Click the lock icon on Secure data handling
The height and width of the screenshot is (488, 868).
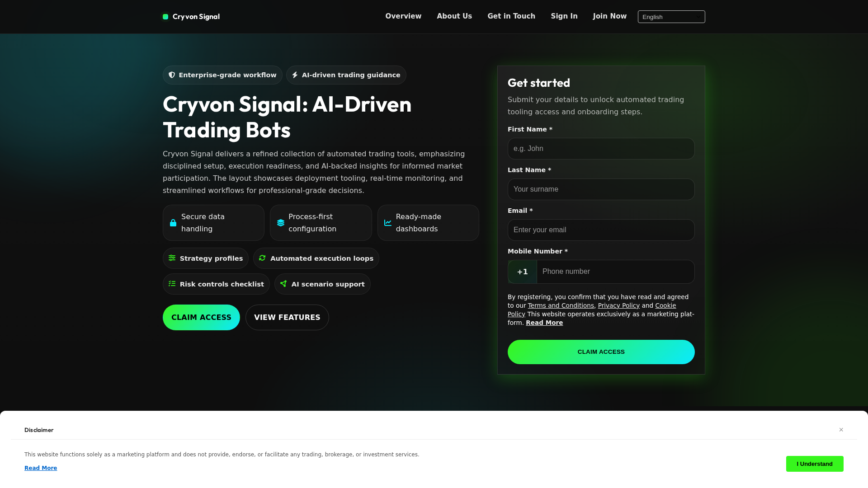pos(173,223)
